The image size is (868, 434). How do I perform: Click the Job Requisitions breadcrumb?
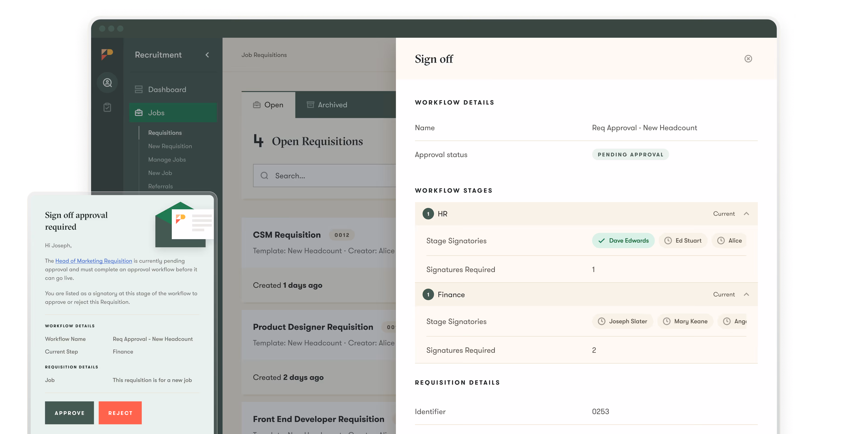click(x=264, y=54)
